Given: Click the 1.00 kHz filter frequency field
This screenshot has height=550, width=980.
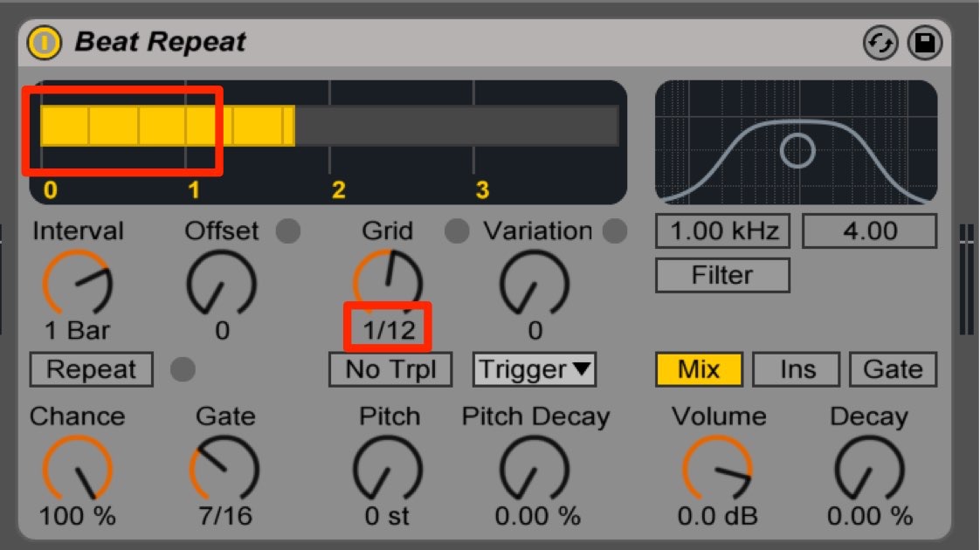Looking at the screenshot, I should (x=722, y=231).
